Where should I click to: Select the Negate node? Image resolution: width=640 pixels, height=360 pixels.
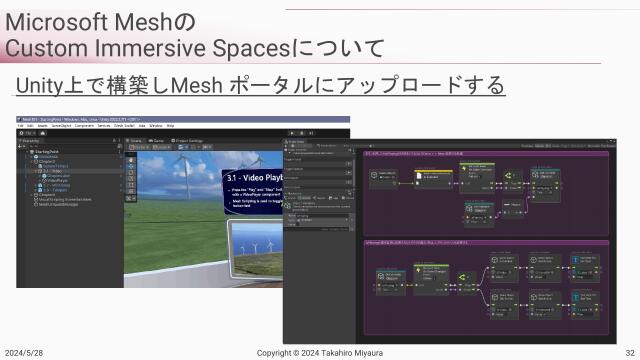(x=512, y=208)
